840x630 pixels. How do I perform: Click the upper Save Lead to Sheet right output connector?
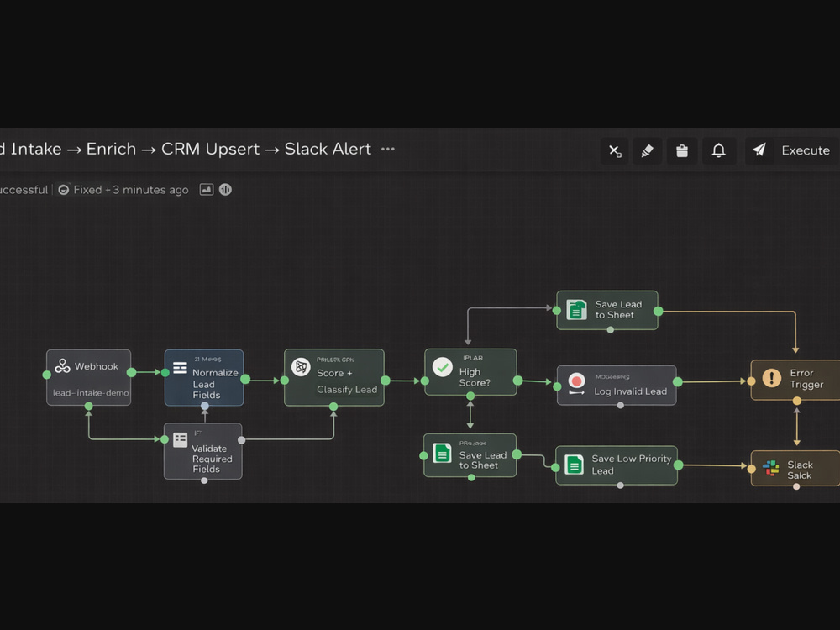pos(659,312)
